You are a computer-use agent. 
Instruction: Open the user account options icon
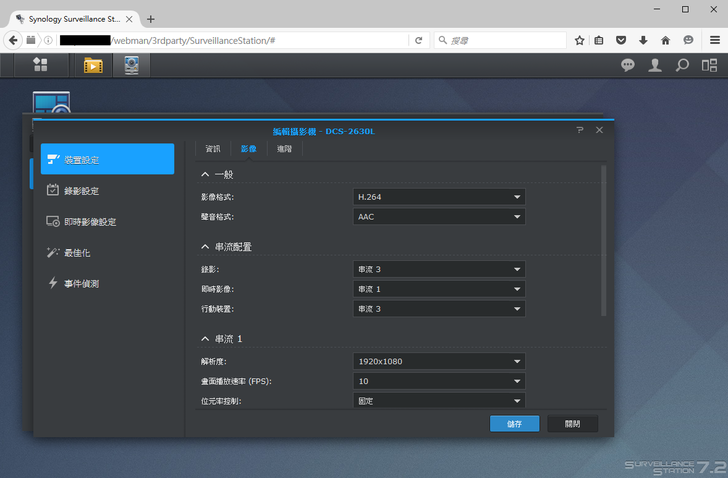(x=655, y=65)
